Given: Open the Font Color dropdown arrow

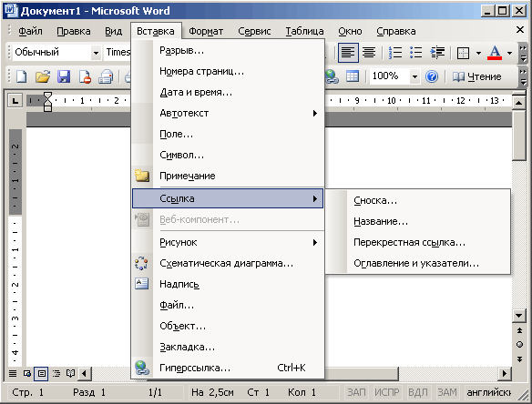Looking at the screenshot, I should pyautogui.click(x=509, y=53).
